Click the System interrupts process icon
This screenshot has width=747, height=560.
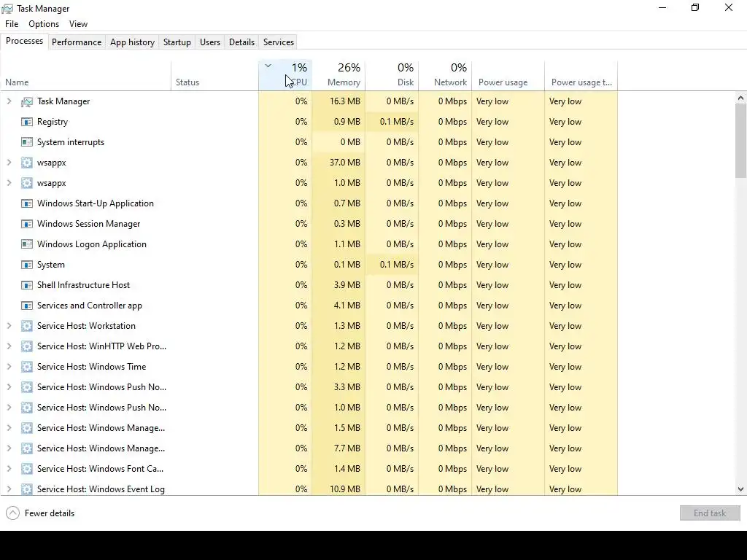(x=27, y=142)
